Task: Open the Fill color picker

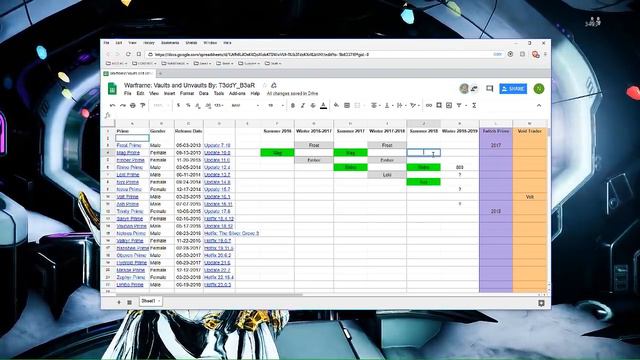Action: pos(336,105)
